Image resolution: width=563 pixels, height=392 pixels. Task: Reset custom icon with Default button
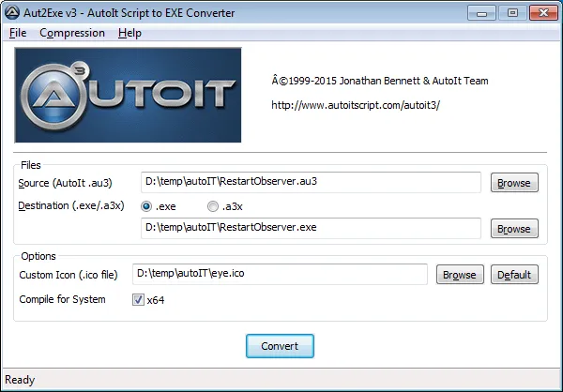(514, 275)
